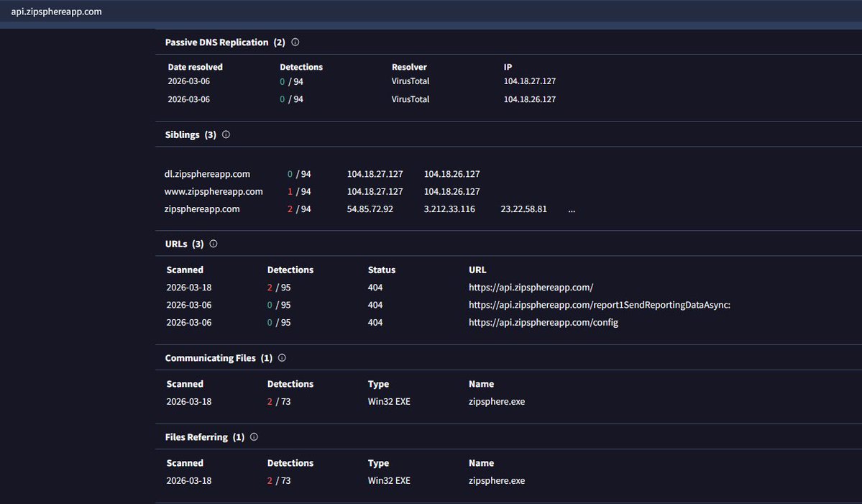Click info icon next to URLs heading
This screenshot has height=504, width=862.
point(214,244)
